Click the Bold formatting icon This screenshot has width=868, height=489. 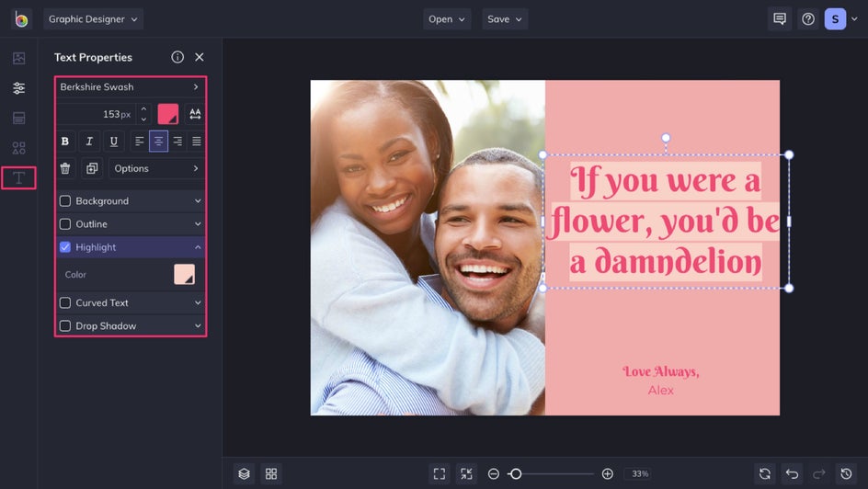(65, 142)
